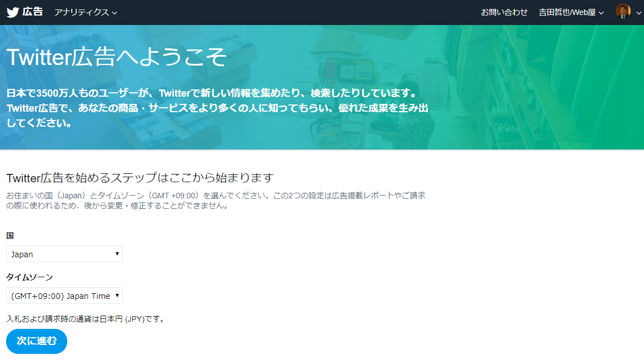Click the 日本円 (JPY) currency note

tap(86, 319)
